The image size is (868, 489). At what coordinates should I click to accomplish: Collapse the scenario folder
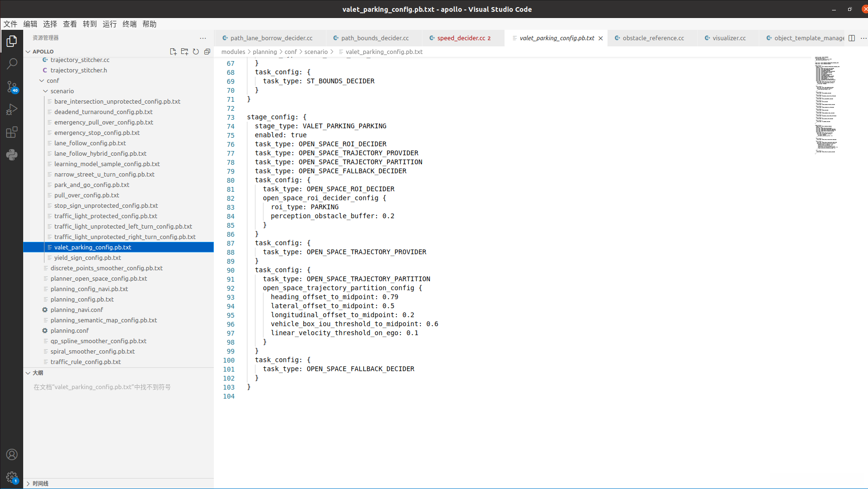[62, 91]
